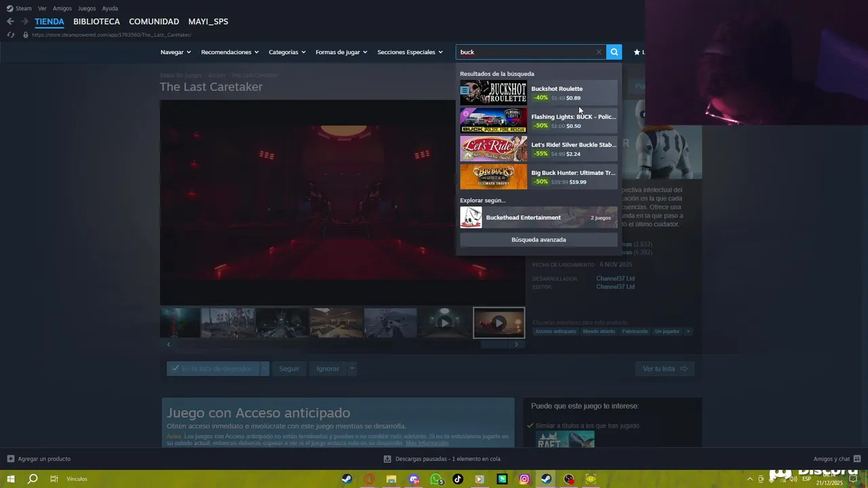Open Instagram on the taskbar
The height and width of the screenshot is (488, 868).
point(524,479)
